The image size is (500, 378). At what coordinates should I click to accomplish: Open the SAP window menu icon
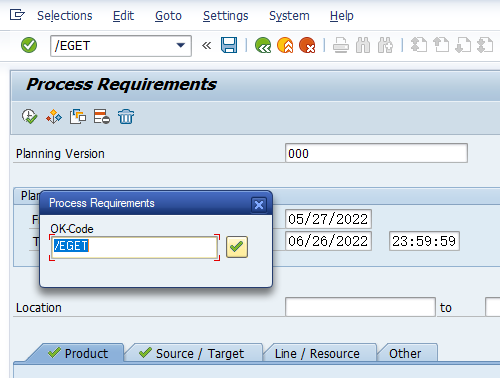17,15
